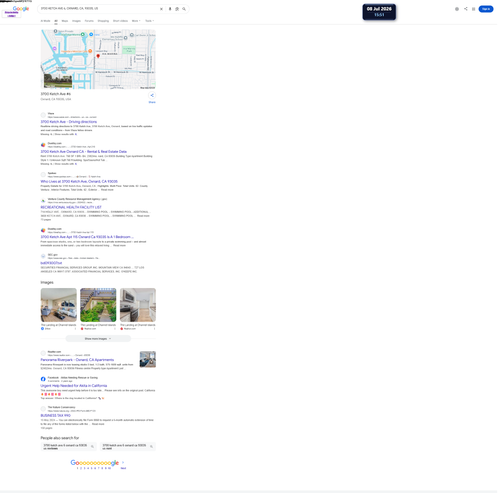This screenshot has height=493, width=500.
Task: Click the SEC.gov result favicon
Action: 43,256
